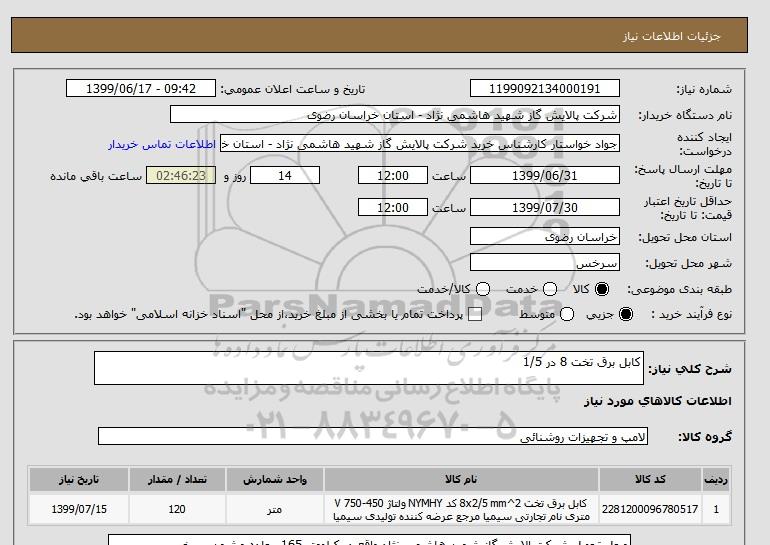
Task: Click the product name cell کابل برق تخت NYMHY
Action: (461, 510)
